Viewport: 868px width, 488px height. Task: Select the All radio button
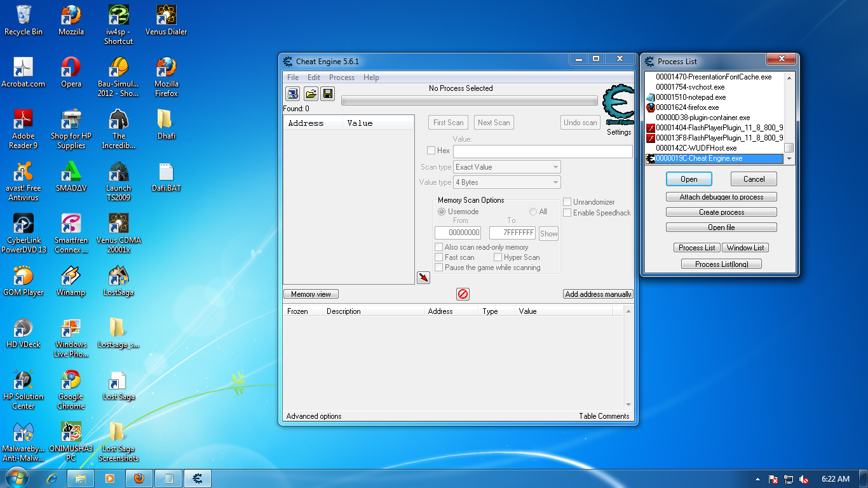pyautogui.click(x=533, y=212)
